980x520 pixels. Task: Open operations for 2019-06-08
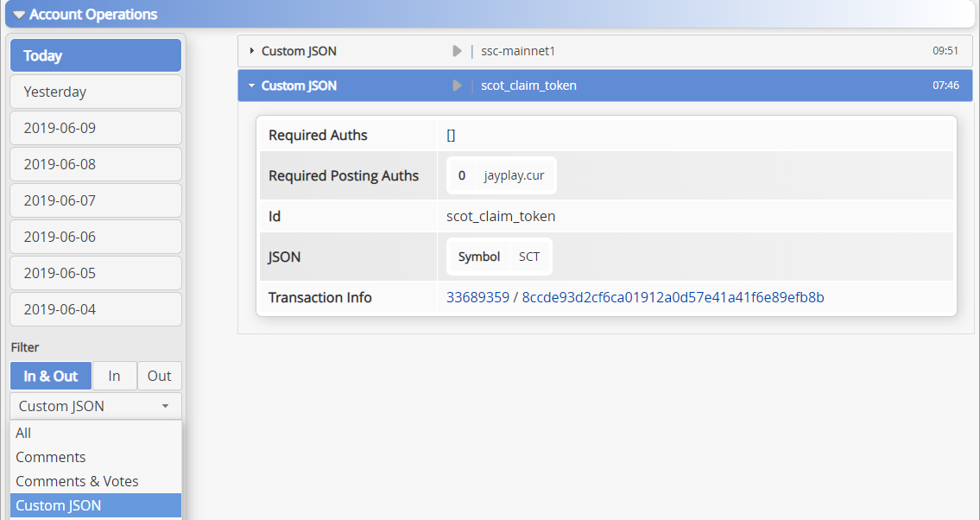(96, 164)
